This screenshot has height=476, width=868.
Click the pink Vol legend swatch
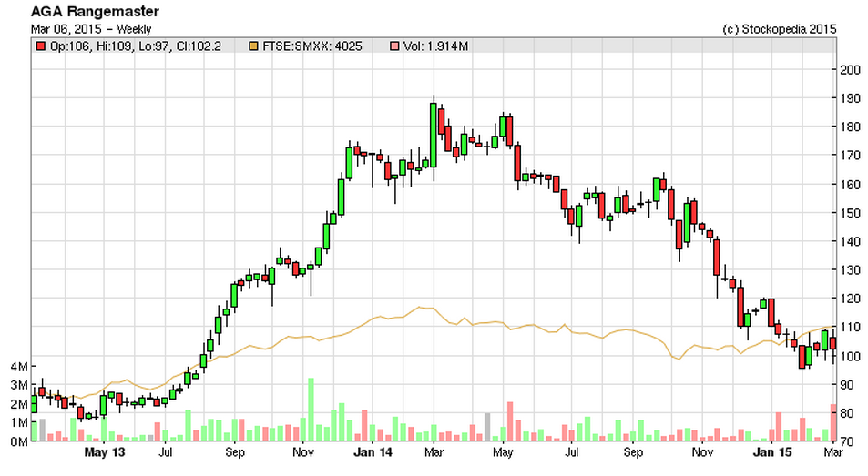click(394, 46)
